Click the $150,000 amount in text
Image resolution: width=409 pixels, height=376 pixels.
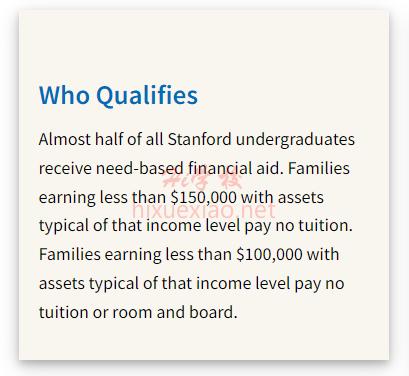pos(203,197)
